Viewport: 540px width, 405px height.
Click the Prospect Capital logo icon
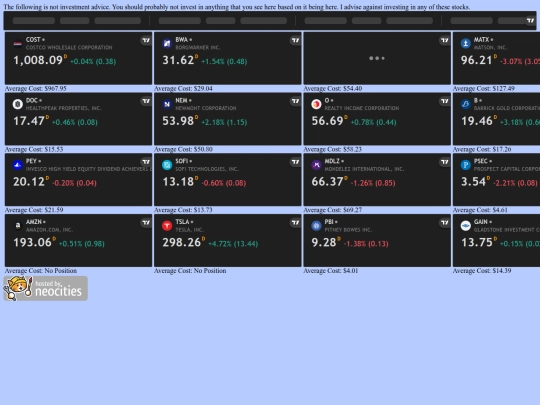coord(466,165)
